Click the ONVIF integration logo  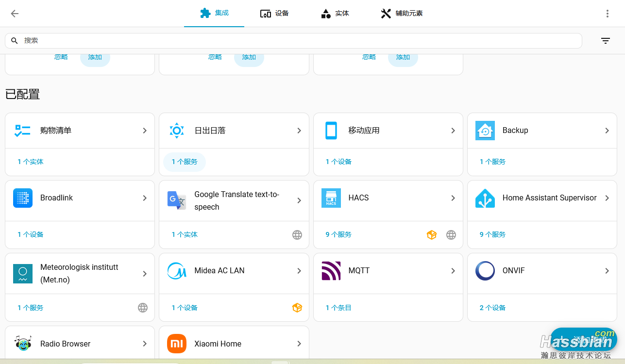(485, 271)
